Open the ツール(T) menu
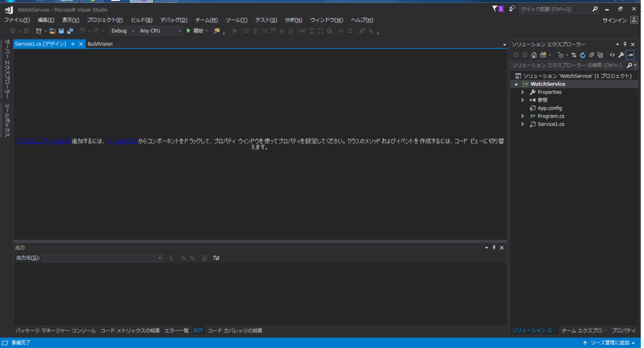The height and width of the screenshot is (348, 644). pyautogui.click(x=236, y=20)
